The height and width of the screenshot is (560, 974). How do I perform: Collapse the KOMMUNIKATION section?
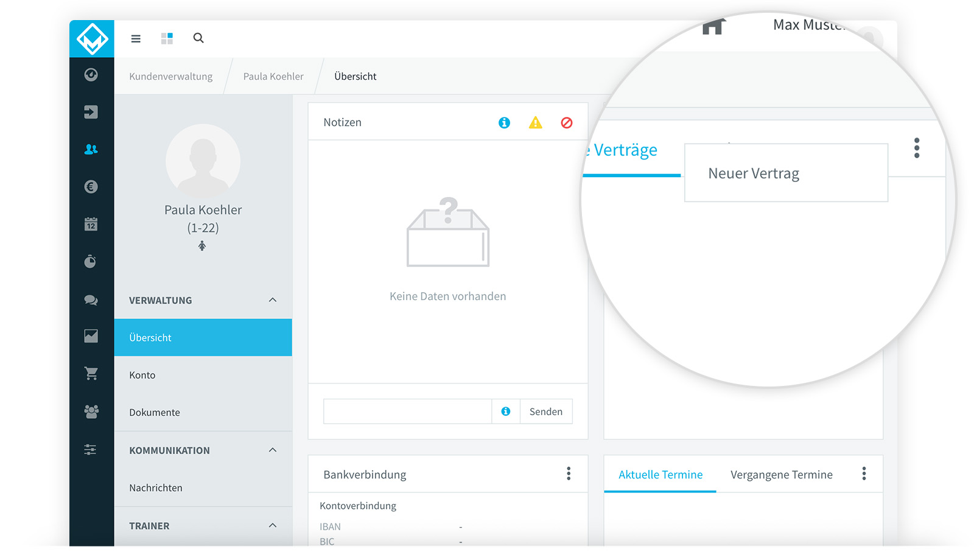click(273, 450)
